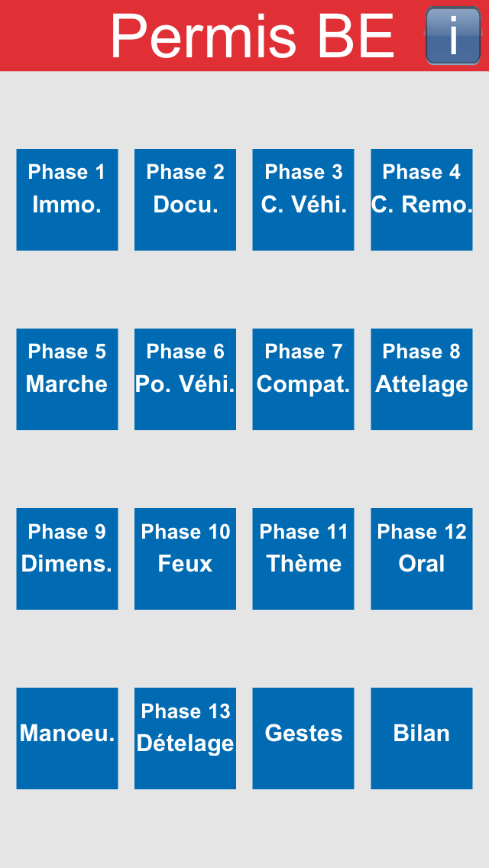Open Phase 11 Thème tile

point(303,559)
